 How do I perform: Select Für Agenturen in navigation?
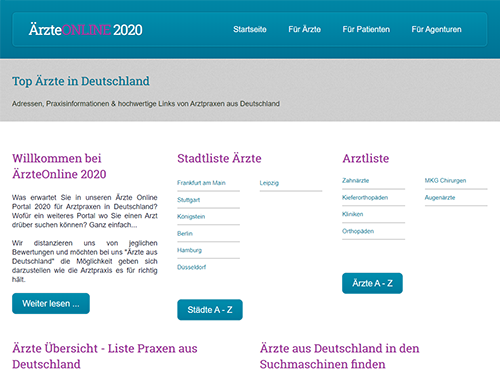436,29
